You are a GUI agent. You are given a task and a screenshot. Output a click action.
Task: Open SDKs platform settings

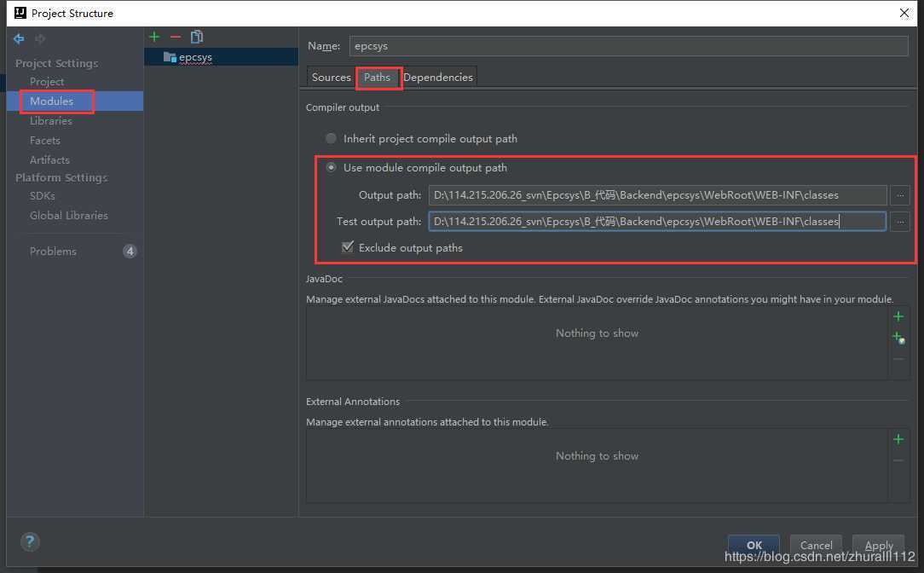[x=43, y=196]
